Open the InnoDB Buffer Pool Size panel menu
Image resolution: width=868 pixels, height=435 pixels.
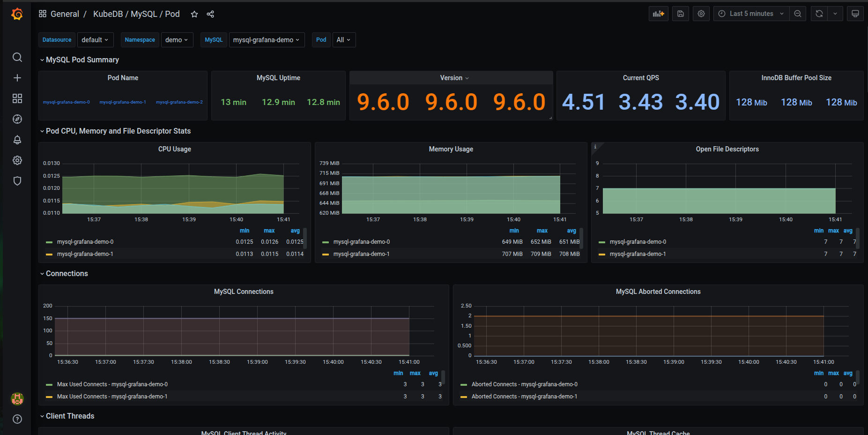pyautogui.click(x=796, y=78)
